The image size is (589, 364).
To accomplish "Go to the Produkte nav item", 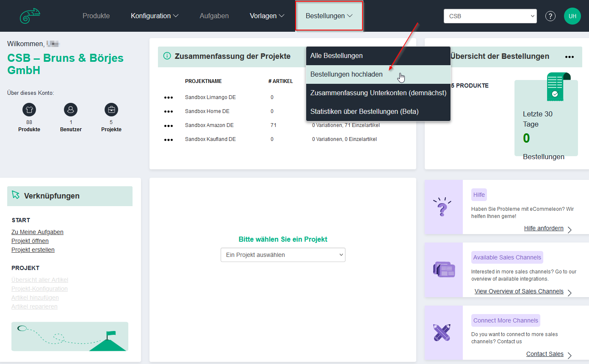I will (x=96, y=16).
